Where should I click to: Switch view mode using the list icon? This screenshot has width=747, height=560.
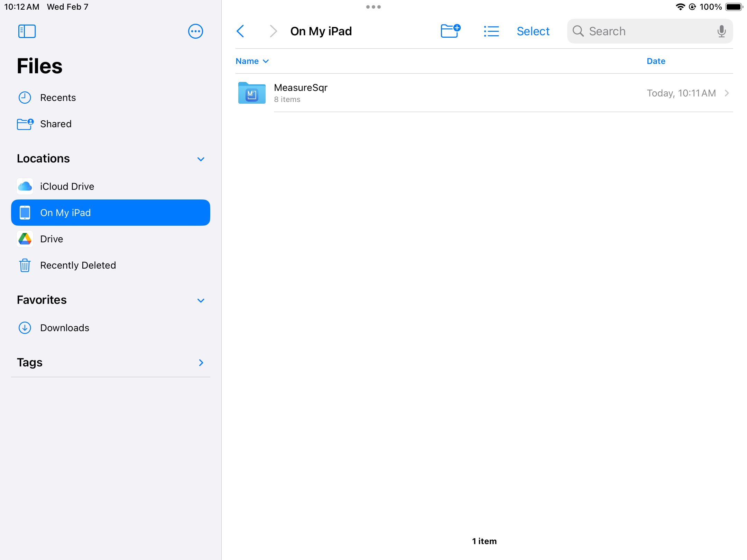pos(491,31)
